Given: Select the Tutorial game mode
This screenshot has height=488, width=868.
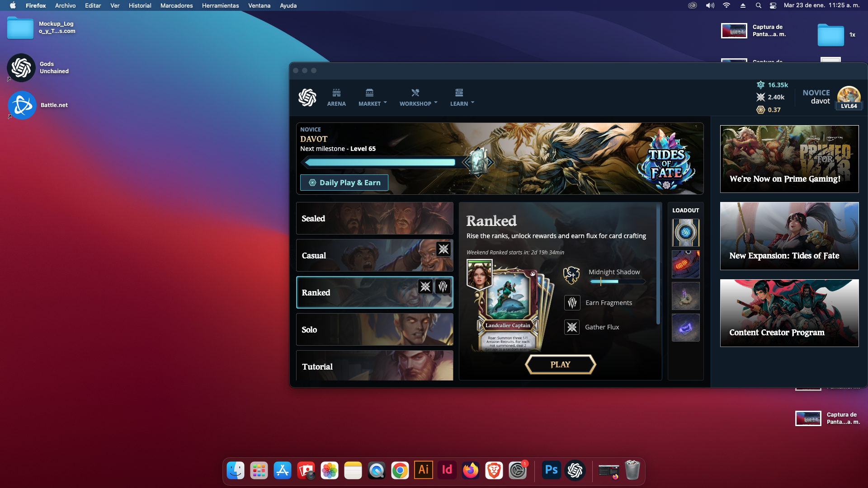Looking at the screenshot, I should (x=374, y=365).
